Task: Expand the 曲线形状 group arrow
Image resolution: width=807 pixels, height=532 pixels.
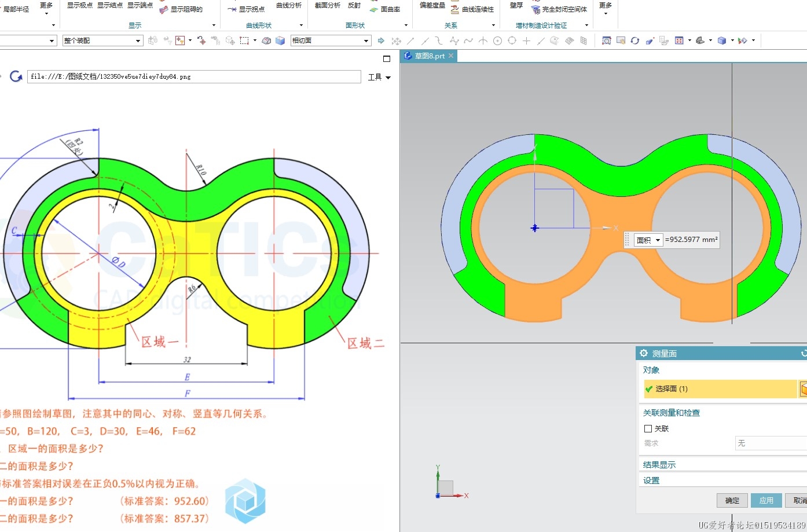Action: click(x=301, y=25)
